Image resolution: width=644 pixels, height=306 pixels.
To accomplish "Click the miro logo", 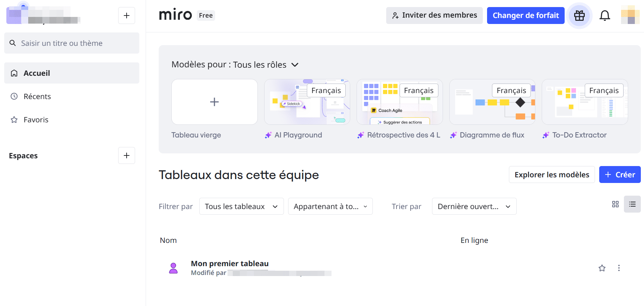I will click(x=176, y=15).
